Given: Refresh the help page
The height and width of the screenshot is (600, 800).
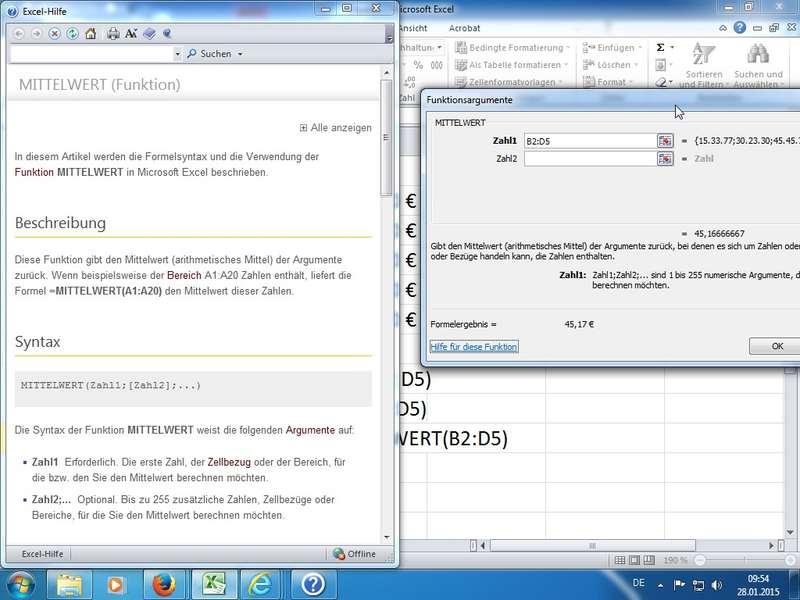Looking at the screenshot, I should point(72,33).
